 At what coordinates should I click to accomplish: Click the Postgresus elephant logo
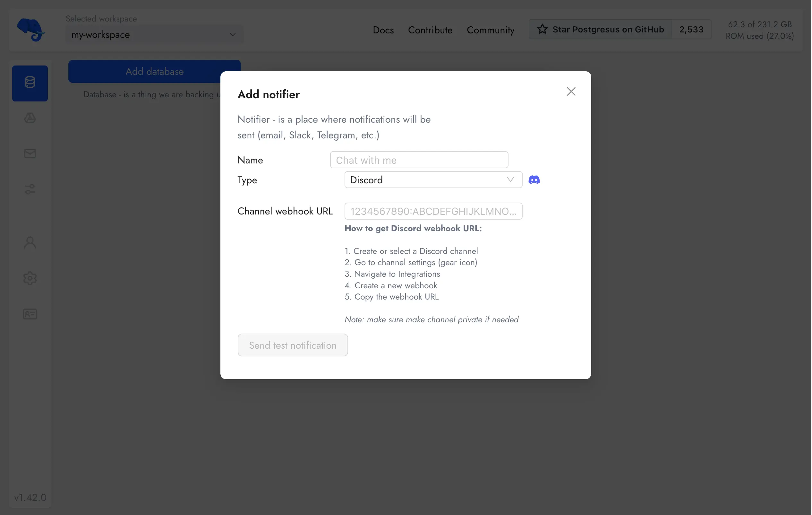click(31, 30)
